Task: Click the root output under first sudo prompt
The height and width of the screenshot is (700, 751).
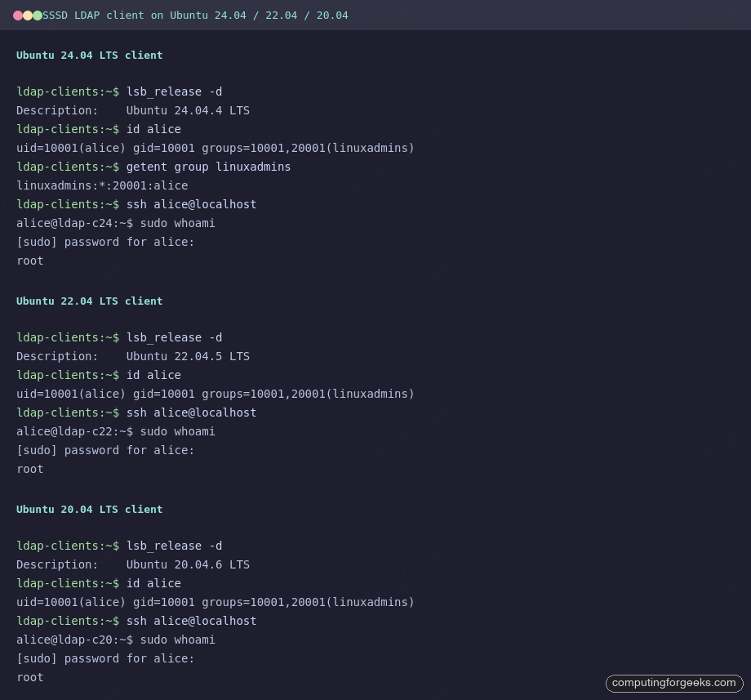Action: pos(29,261)
